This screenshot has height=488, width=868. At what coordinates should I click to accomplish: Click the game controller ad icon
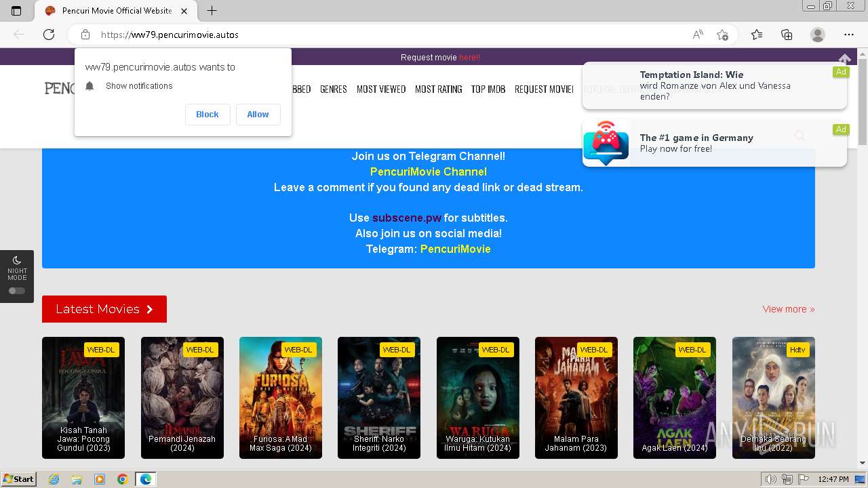click(x=606, y=143)
